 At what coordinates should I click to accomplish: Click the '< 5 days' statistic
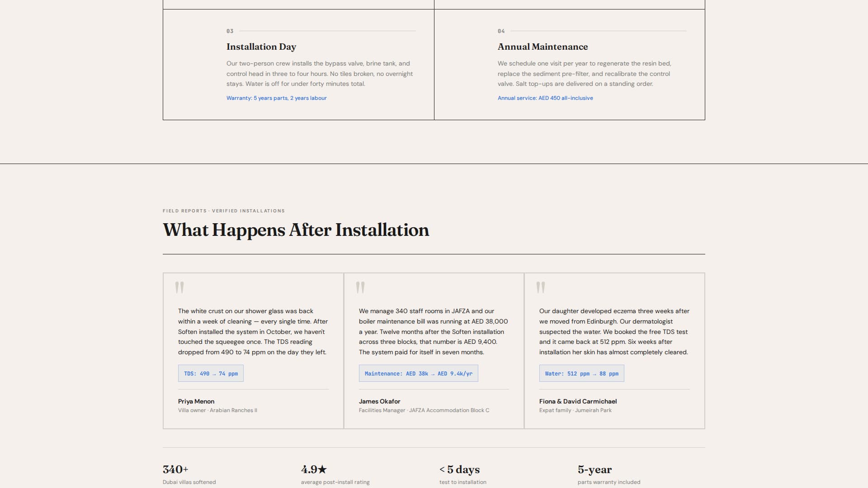click(460, 470)
